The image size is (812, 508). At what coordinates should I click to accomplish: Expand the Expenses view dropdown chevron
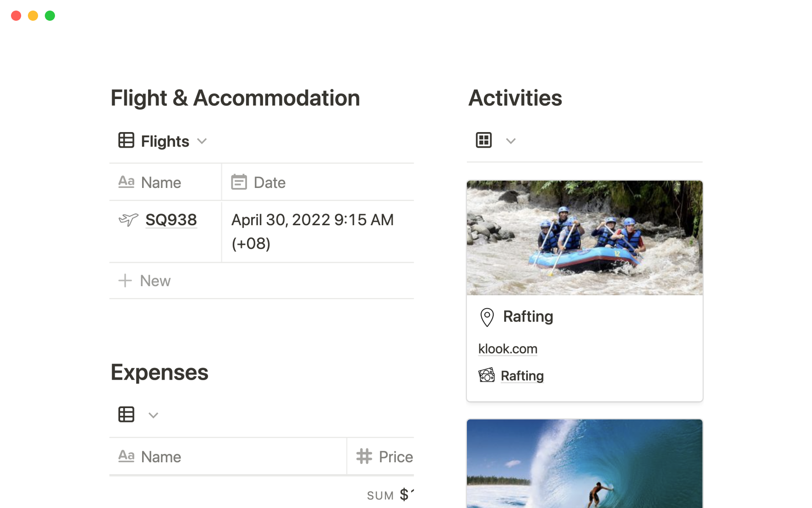(x=153, y=415)
